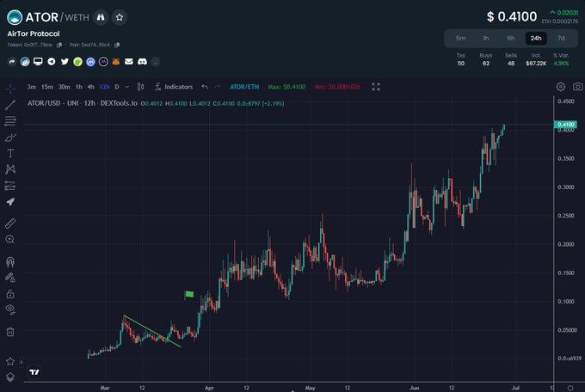Open the round black icon with purple logo
585x392 pixels.
coord(103,62)
